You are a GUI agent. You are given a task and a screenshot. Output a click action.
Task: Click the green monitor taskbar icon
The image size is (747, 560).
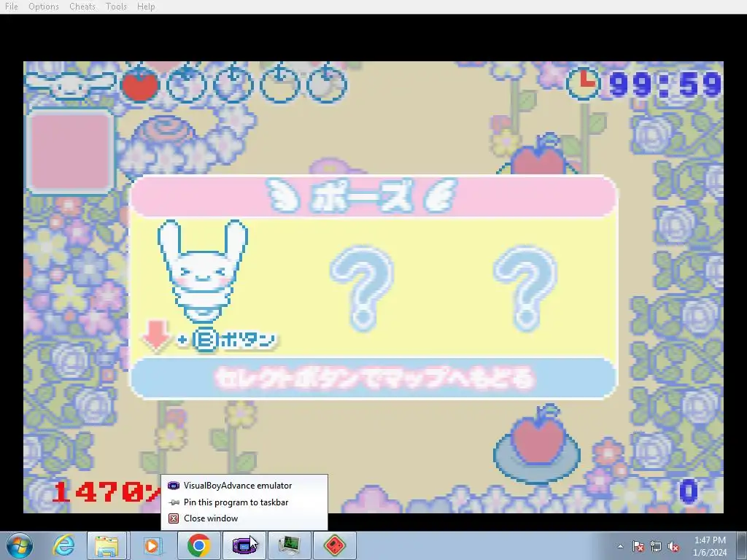pos(289,545)
